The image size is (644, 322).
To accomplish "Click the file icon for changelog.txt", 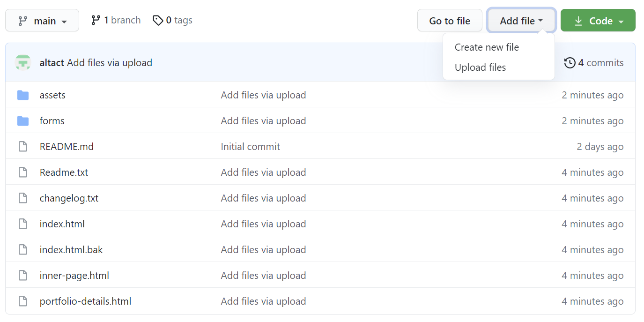I will tap(23, 198).
